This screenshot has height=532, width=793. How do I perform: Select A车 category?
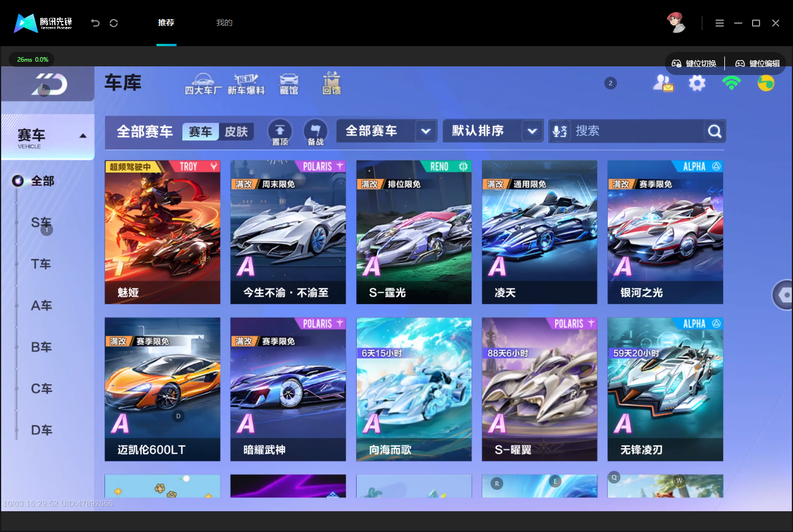(x=41, y=306)
